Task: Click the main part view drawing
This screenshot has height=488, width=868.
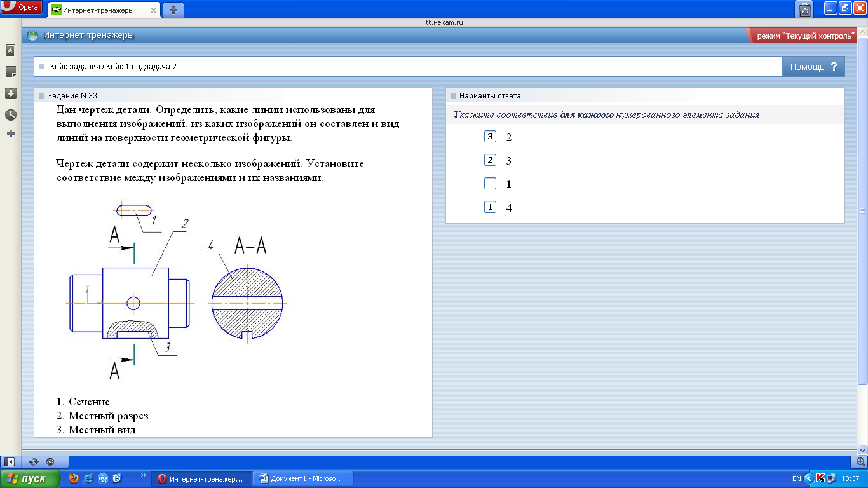Action: pos(130,303)
